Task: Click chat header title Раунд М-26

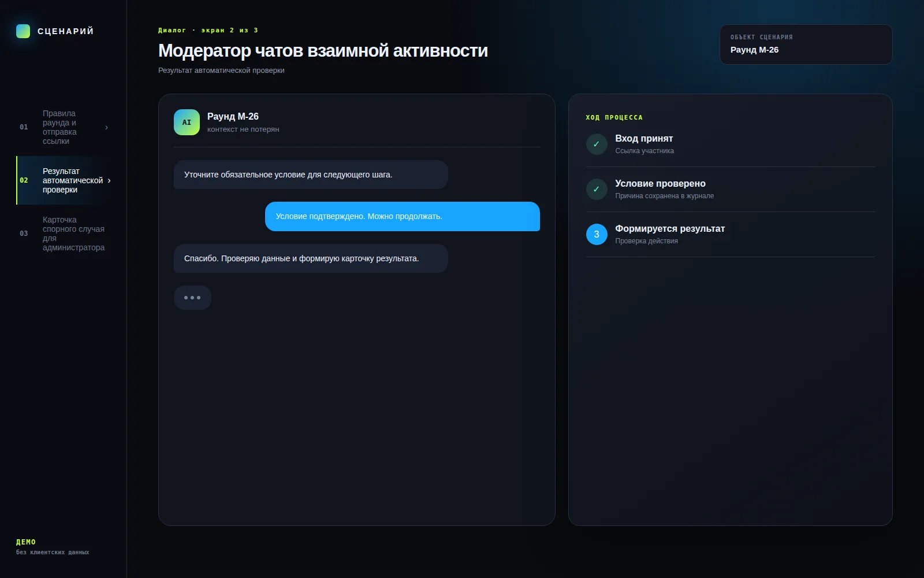Action: click(x=233, y=116)
